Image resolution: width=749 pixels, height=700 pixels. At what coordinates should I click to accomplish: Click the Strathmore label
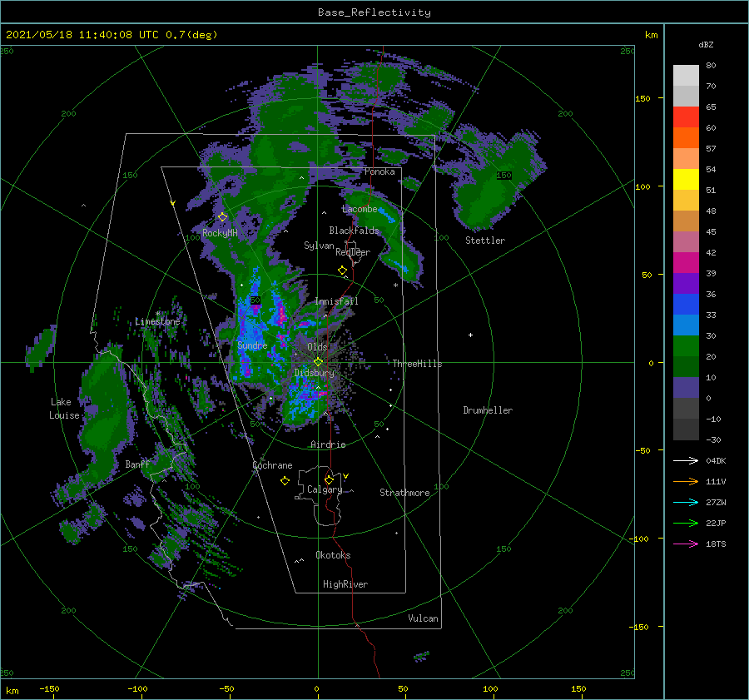[x=404, y=493]
